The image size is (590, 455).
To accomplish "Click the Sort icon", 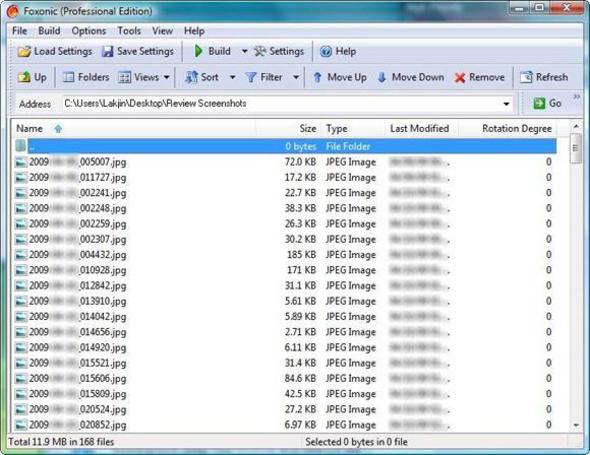I will point(192,77).
